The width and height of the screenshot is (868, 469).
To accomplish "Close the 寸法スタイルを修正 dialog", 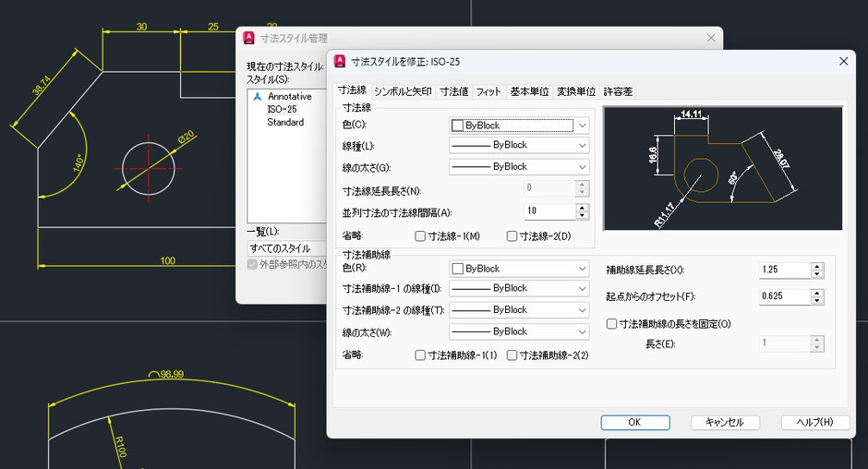I will [844, 62].
